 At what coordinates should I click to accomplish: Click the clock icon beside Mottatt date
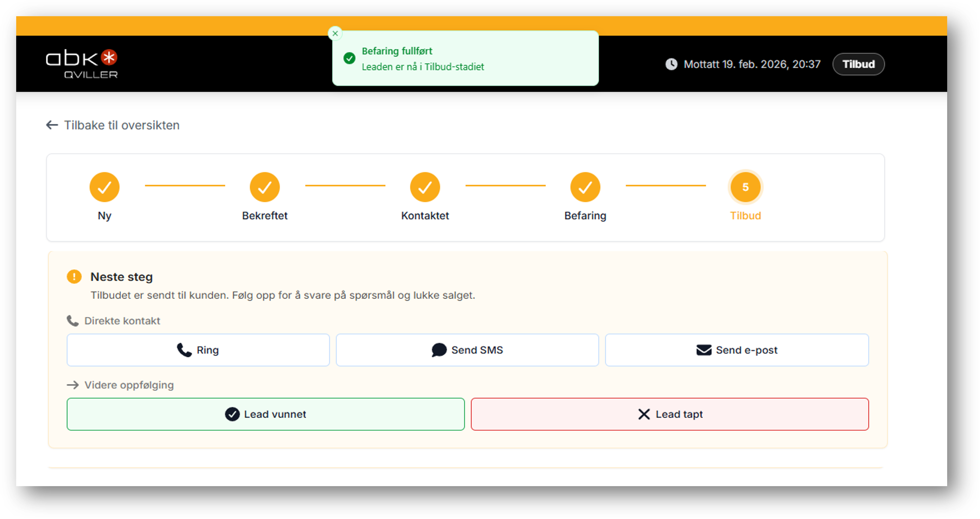(x=671, y=64)
